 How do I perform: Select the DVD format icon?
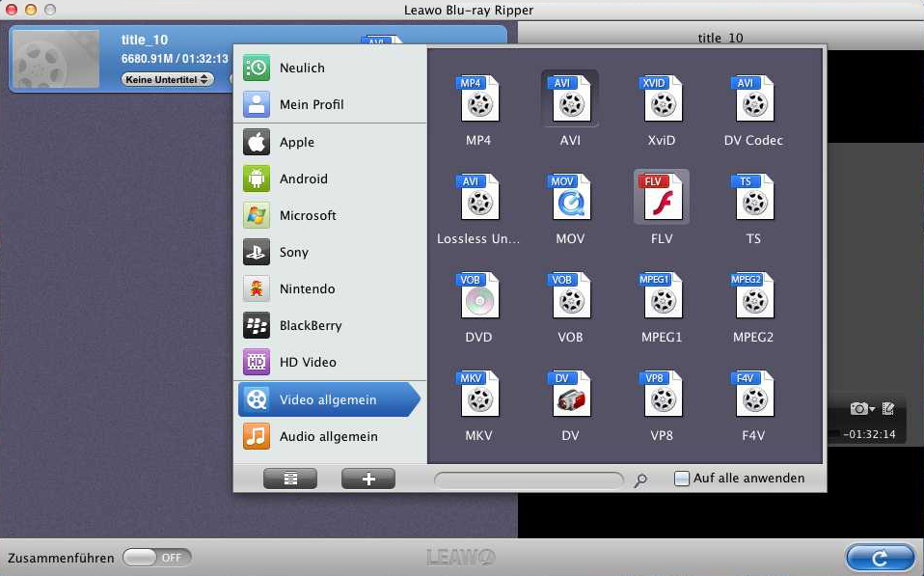478,296
